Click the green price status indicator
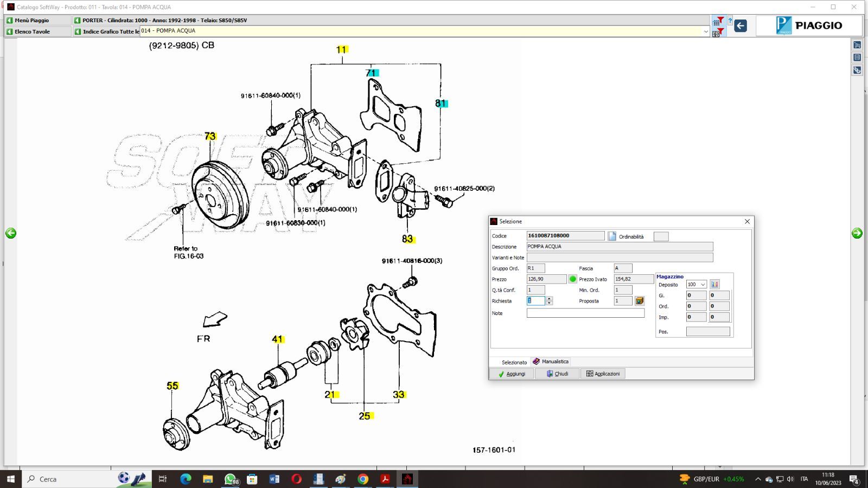 click(x=572, y=279)
